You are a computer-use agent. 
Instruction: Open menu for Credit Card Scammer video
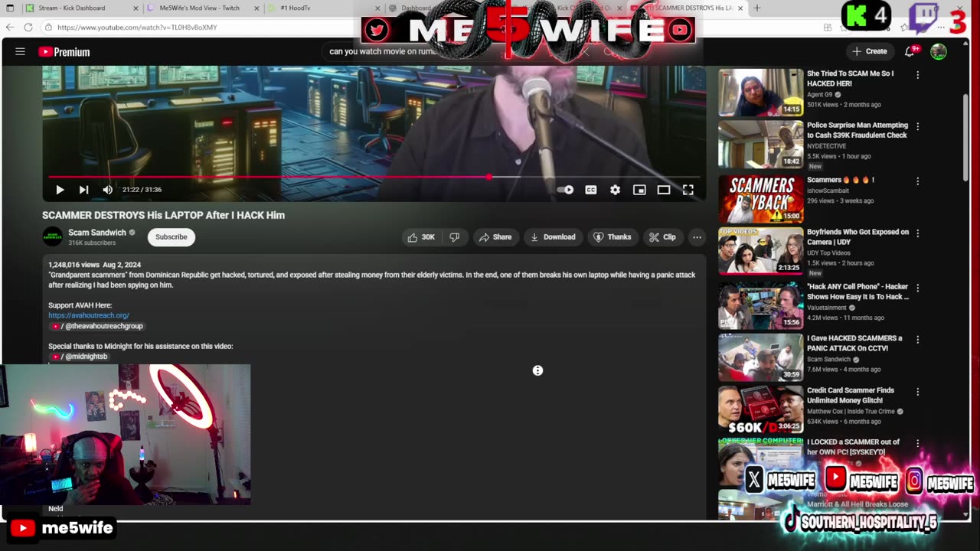(917, 392)
